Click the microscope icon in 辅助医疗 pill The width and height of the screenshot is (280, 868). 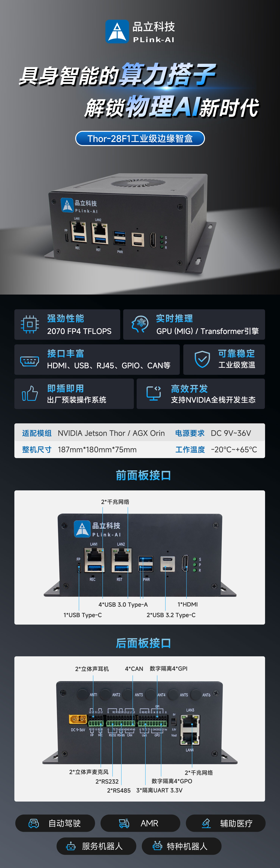tap(206, 823)
